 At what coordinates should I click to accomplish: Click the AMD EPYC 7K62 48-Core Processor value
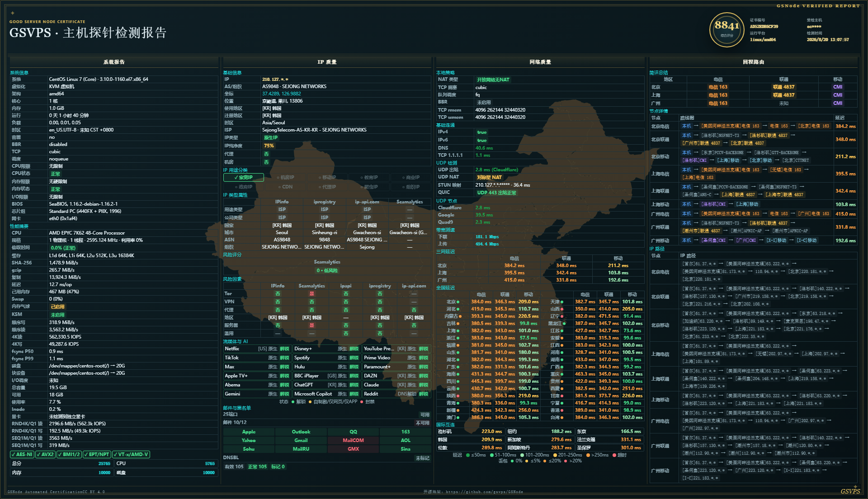click(x=87, y=233)
